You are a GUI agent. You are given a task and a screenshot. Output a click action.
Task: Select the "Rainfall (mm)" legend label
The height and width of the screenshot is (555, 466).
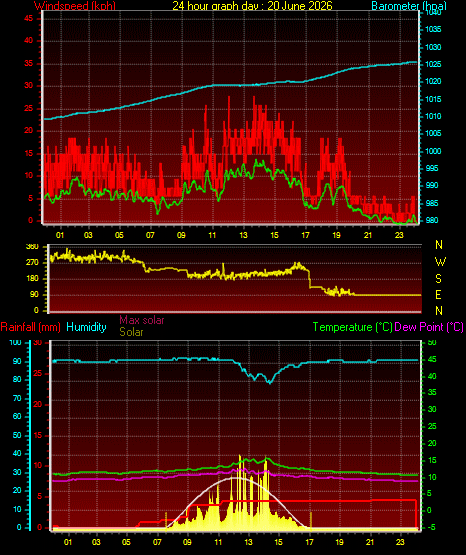(x=30, y=327)
